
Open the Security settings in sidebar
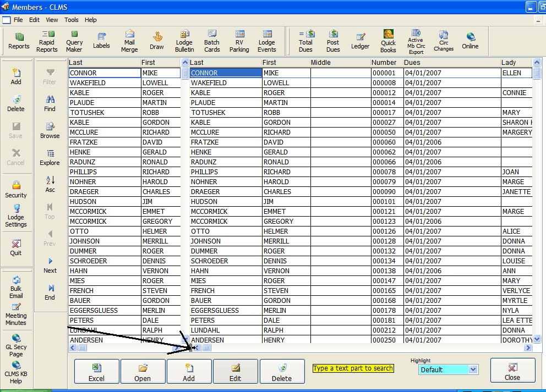tap(16, 189)
